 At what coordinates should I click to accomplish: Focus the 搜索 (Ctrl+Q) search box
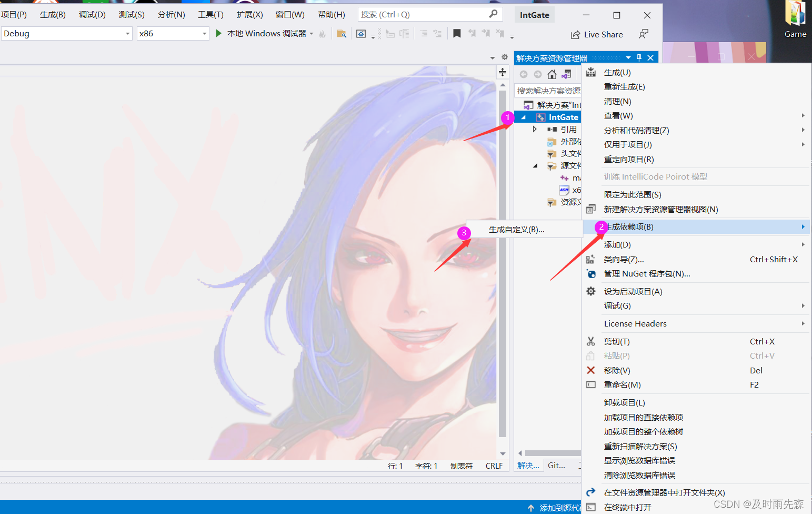pyautogui.click(x=430, y=15)
